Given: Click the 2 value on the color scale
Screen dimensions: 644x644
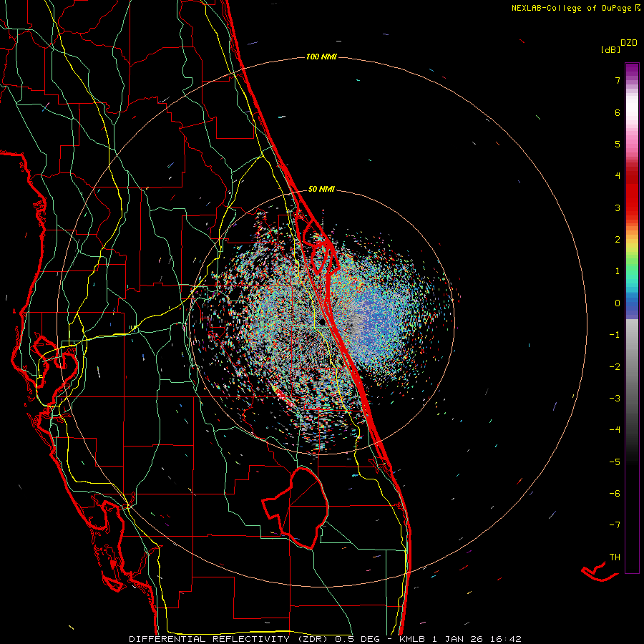Looking at the screenshot, I should (618, 240).
